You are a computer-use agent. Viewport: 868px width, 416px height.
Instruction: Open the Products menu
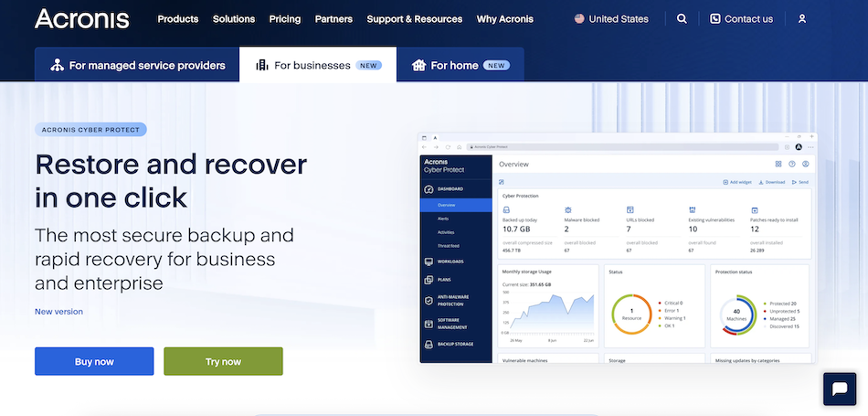click(177, 19)
